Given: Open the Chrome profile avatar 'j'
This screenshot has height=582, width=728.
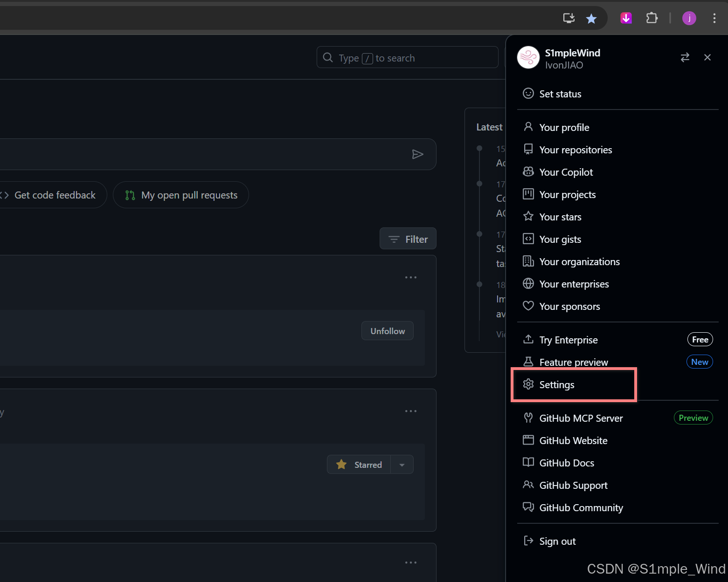Looking at the screenshot, I should [689, 18].
